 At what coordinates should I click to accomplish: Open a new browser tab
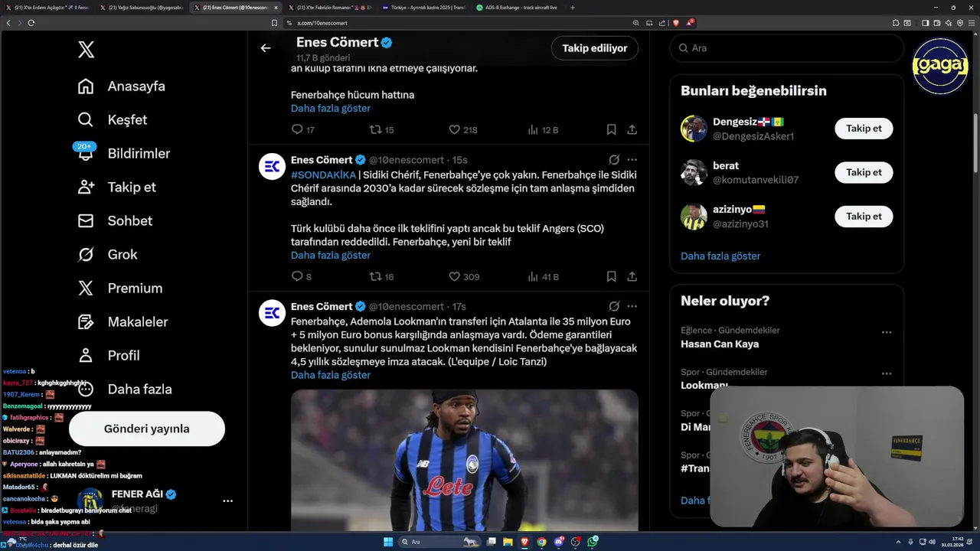click(x=573, y=8)
